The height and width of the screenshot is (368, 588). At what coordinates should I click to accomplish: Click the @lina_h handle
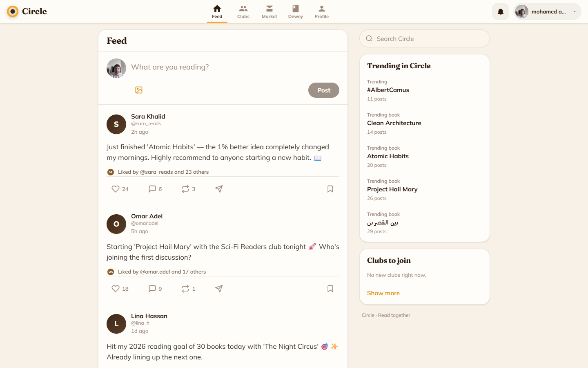pos(140,323)
